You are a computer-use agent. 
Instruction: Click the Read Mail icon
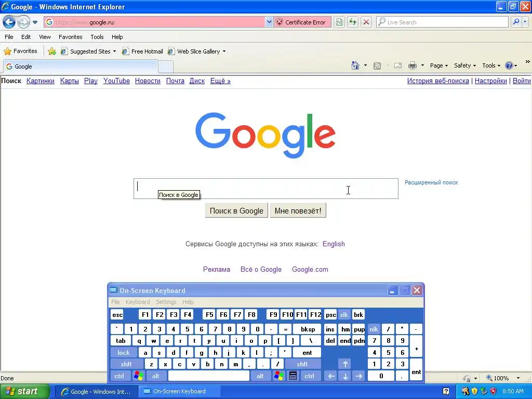pyautogui.click(x=398, y=65)
